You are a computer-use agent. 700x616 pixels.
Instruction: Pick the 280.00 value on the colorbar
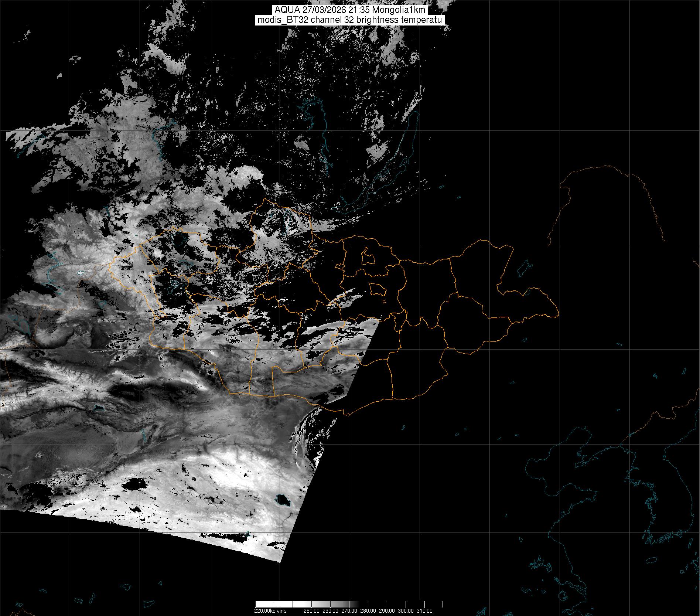click(369, 611)
